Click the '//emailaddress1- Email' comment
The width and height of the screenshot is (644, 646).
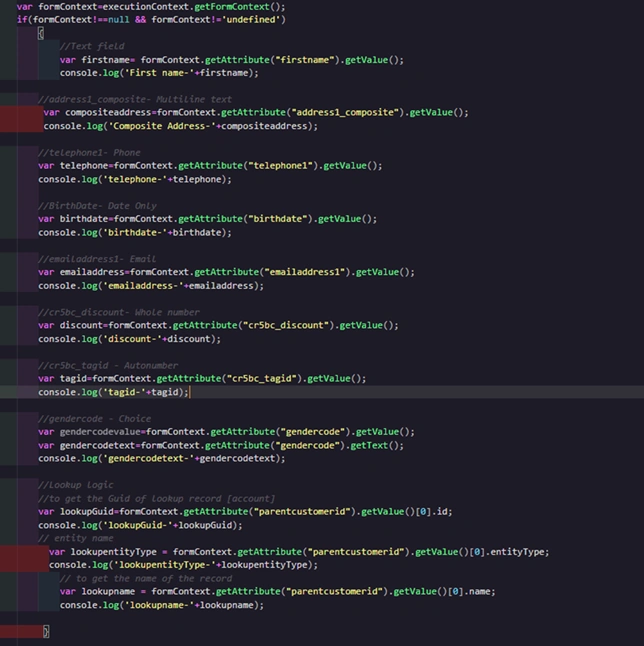(x=97, y=259)
